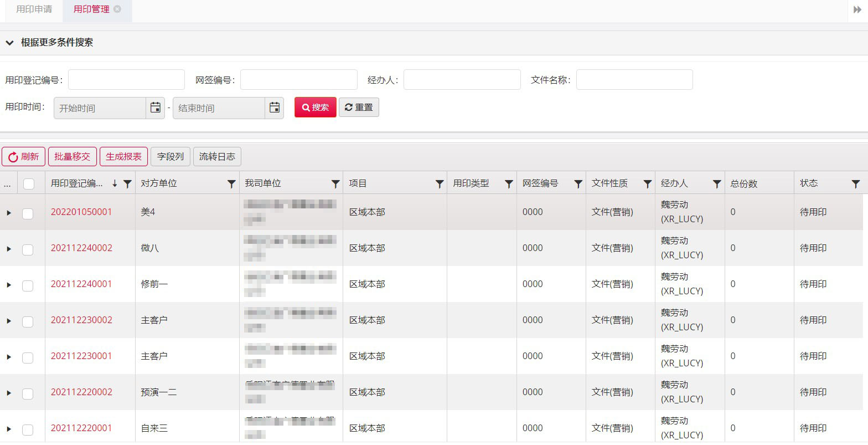The height and width of the screenshot is (445, 868).
Task: Click the double-arrow icon at top right
Action: [857, 9]
